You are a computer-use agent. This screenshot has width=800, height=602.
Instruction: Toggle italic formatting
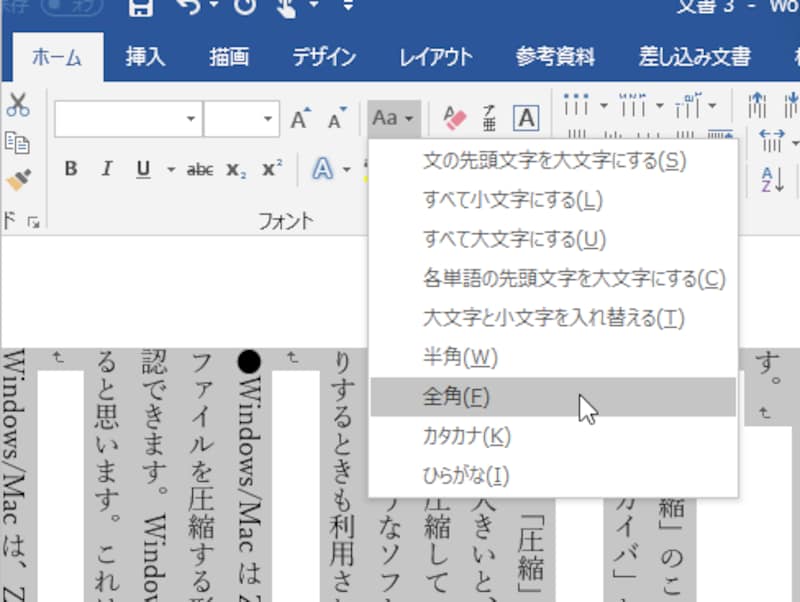(x=105, y=169)
